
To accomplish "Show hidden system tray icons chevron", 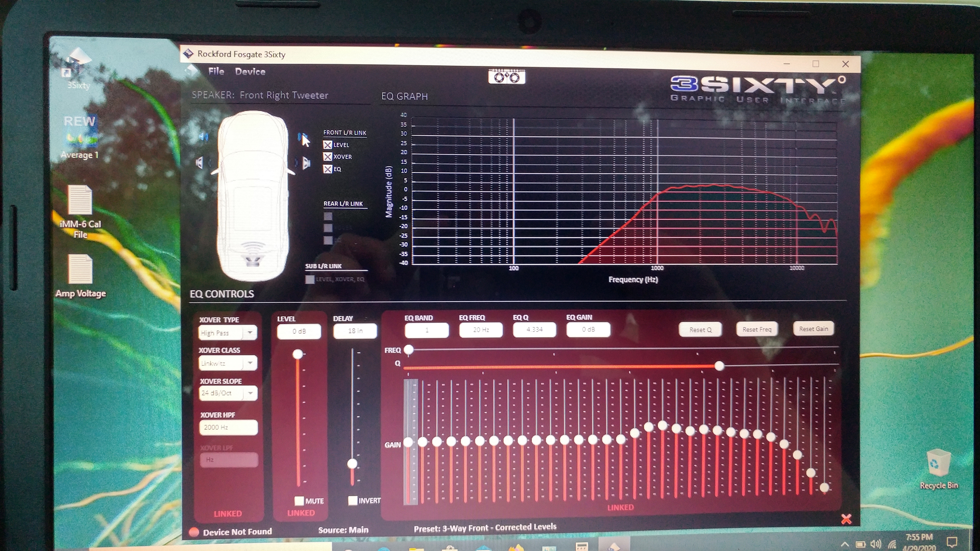I will pos(845,544).
